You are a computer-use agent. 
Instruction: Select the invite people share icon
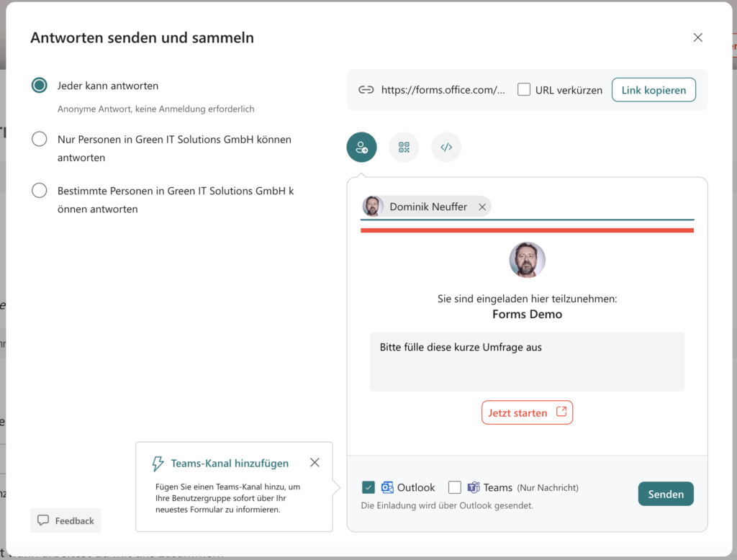(361, 147)
